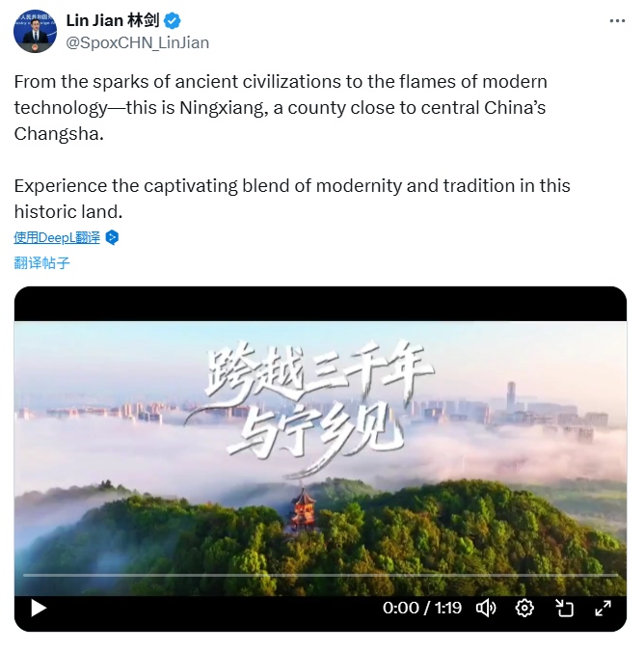The width and height of the screenshot is (644, 651).
Task: Click the video frame with pagoda
Action: click(320, 458)
